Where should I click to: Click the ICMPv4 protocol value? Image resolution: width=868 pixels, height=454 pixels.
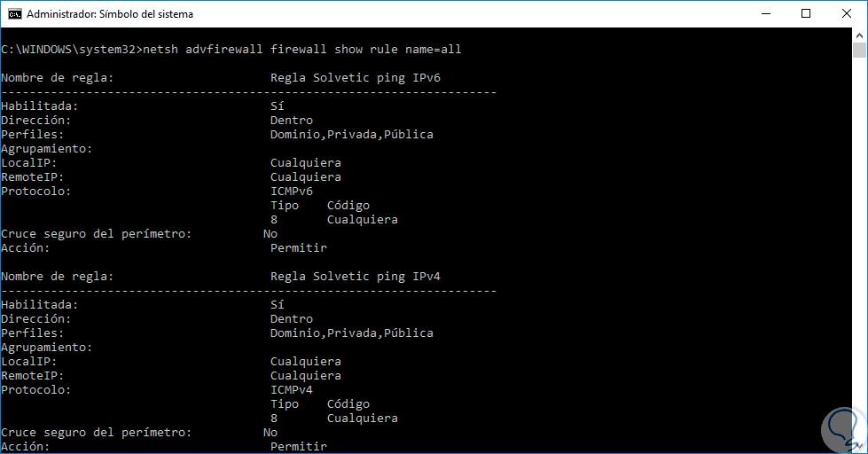[x=291, y=390]
